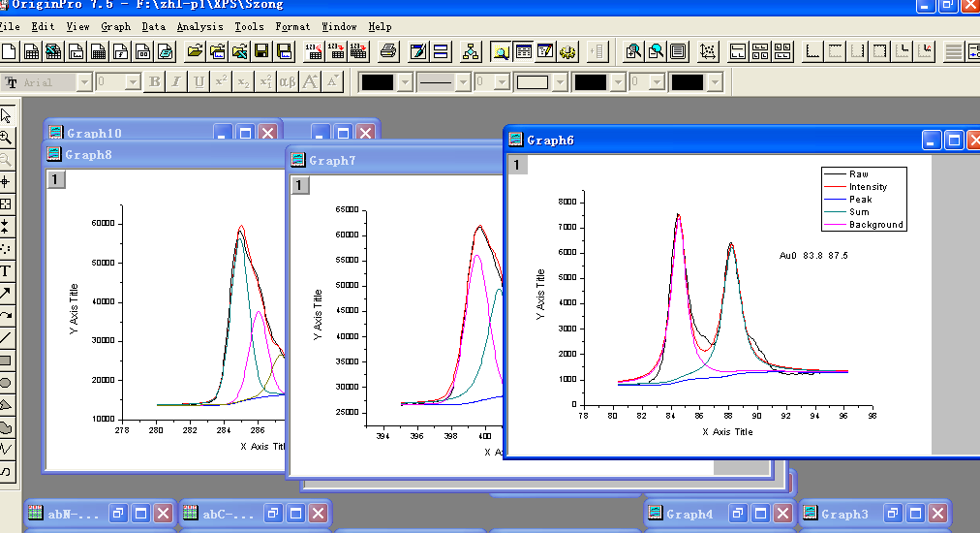This screenshot has width=980, height=533.
Task: Open the Code Builder gear icon
Action: click(x=567, y=51)
